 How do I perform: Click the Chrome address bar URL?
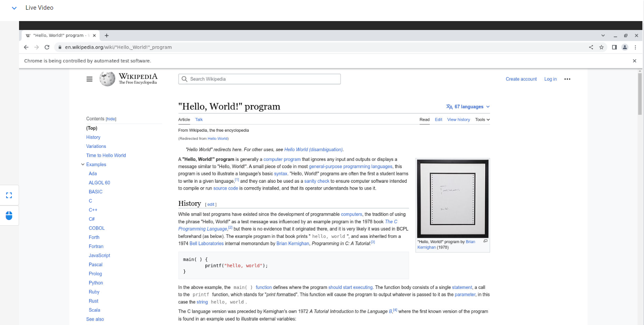(118, 47)
